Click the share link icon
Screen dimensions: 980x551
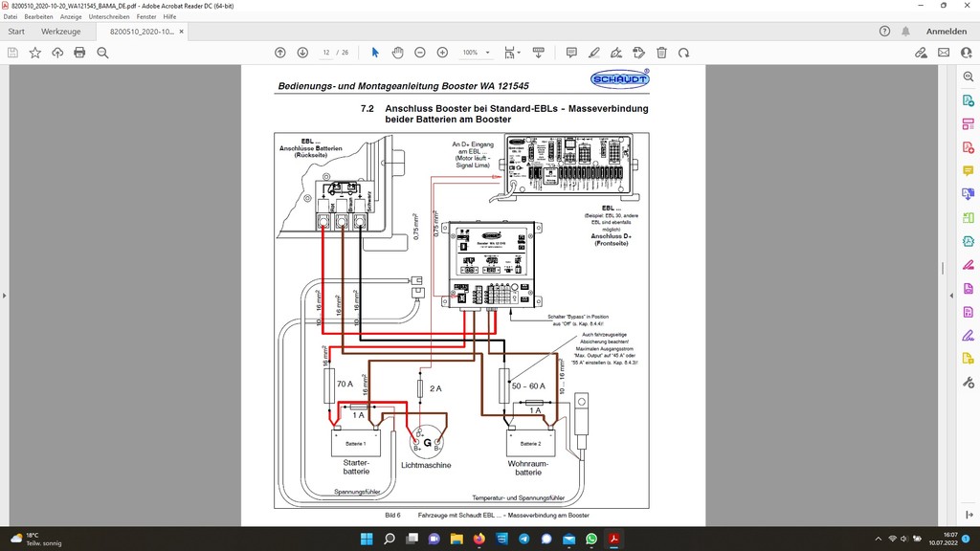click(x=921, y=54)
